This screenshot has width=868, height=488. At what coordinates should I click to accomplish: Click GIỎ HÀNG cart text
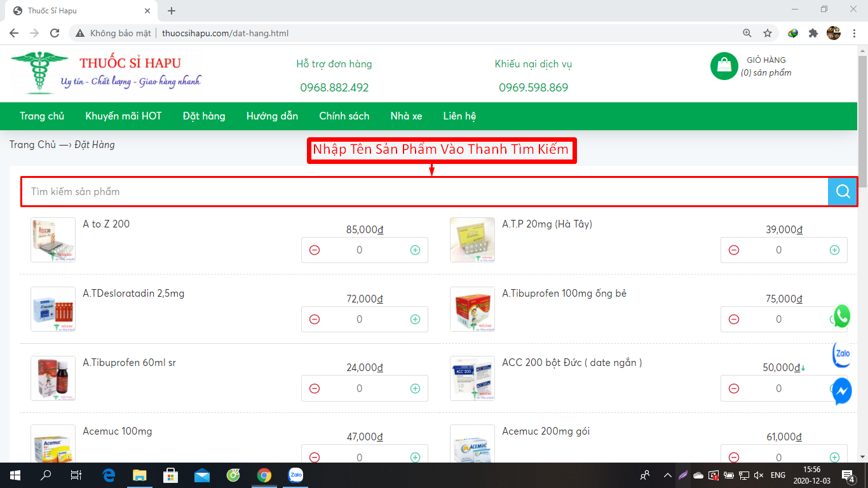(x=766, y=60)
